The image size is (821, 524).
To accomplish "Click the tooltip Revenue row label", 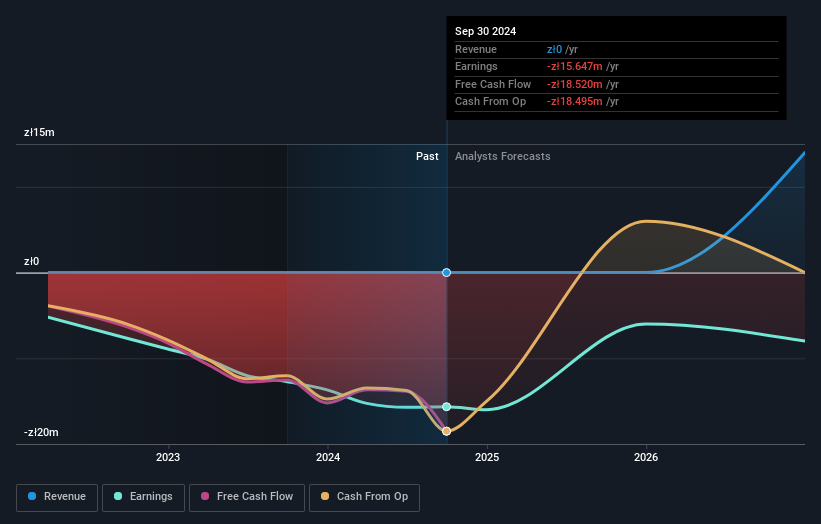I will point(476,49).
